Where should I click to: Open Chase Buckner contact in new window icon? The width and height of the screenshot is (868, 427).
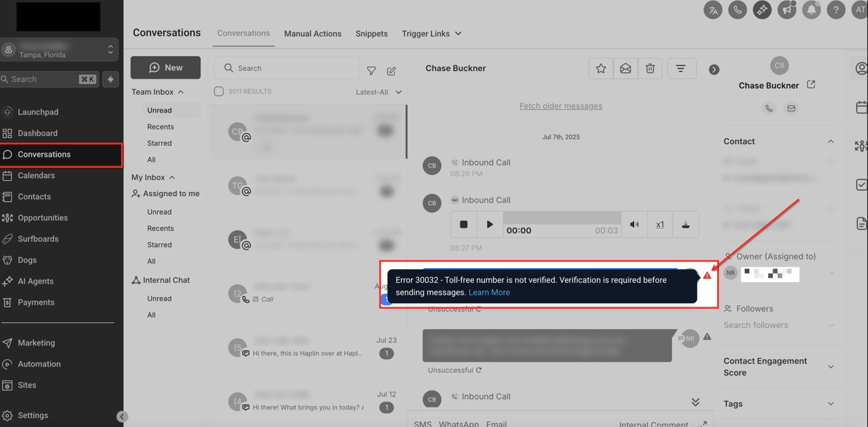811,84
